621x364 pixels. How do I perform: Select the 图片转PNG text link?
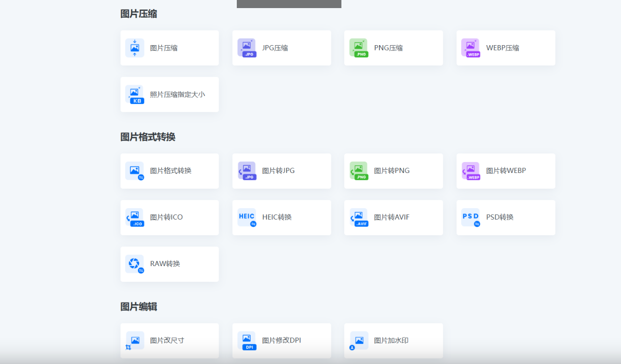click(392, 171)
